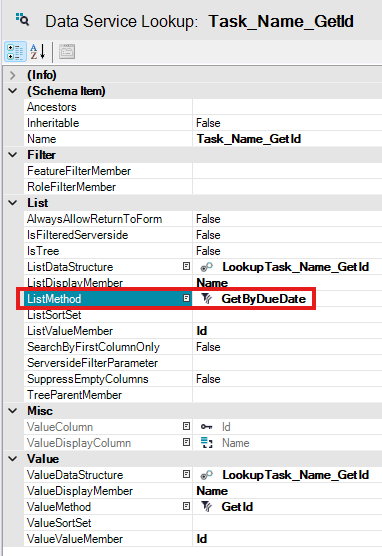The image size is (382, 556).
Task: Select the IsTree property label
Action: [x=43, y=251]
